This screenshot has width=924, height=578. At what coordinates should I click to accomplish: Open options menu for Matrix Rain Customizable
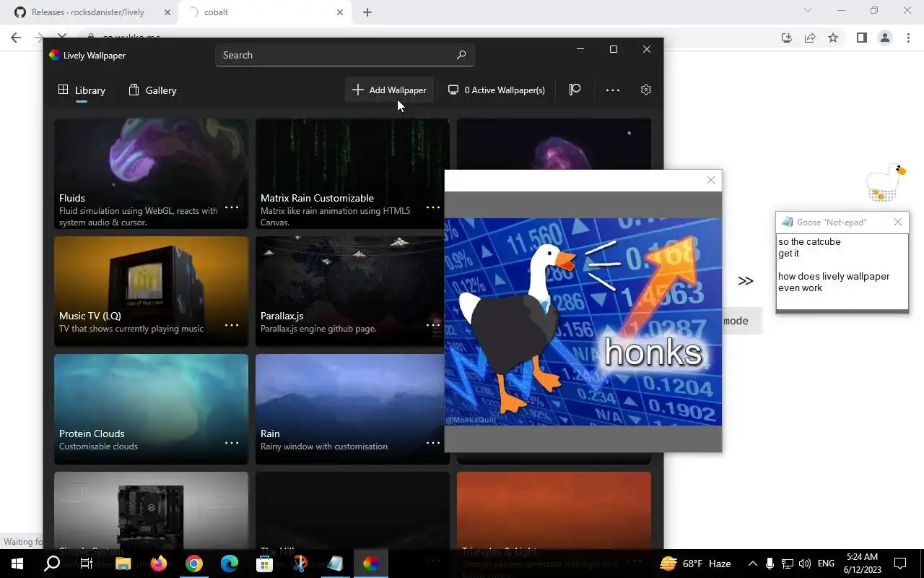pyautogui.click(x=433, y=207)
